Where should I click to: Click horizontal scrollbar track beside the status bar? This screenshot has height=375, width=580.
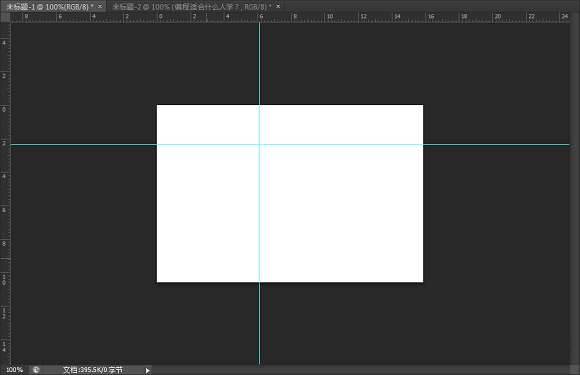pos(361,370)
